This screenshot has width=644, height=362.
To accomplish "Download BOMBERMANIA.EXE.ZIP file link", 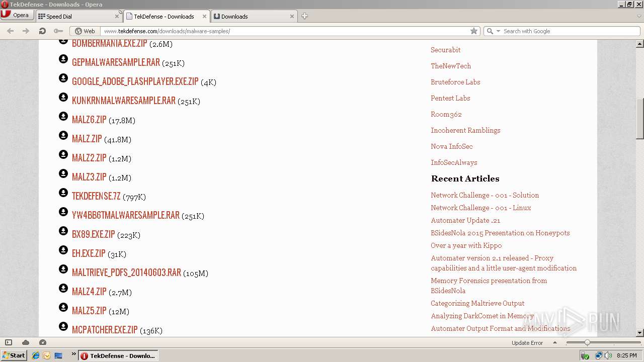I will (x=109, y=44).
